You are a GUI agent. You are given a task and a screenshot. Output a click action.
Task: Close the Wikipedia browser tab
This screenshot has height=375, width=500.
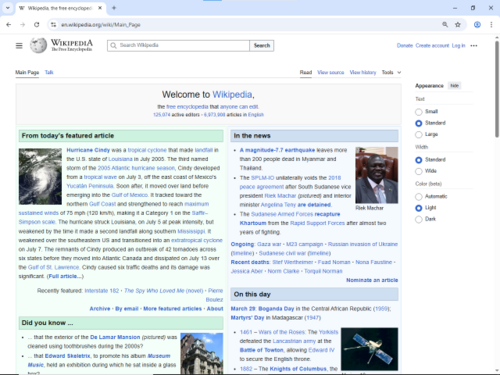[100, 8]
